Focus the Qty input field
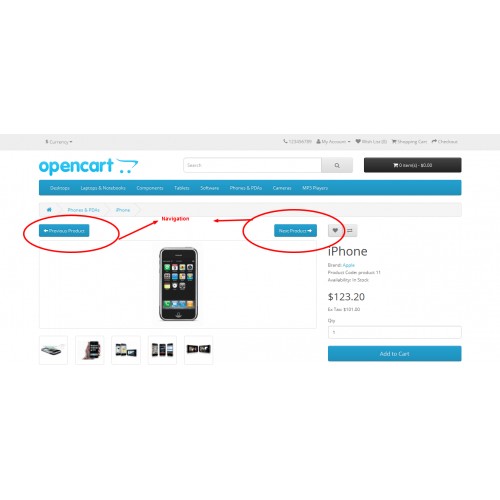The image size is (500, 500). click(x=395, y=332)
